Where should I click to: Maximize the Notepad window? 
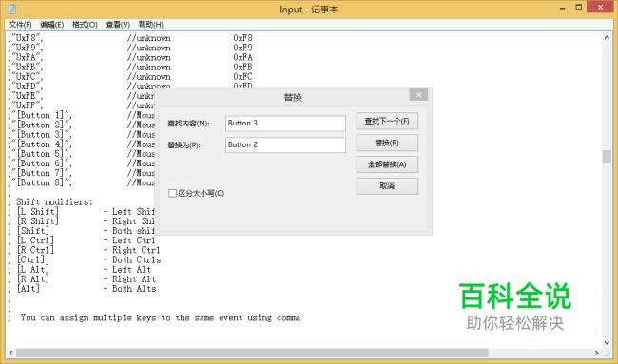[x=579, y=7]
